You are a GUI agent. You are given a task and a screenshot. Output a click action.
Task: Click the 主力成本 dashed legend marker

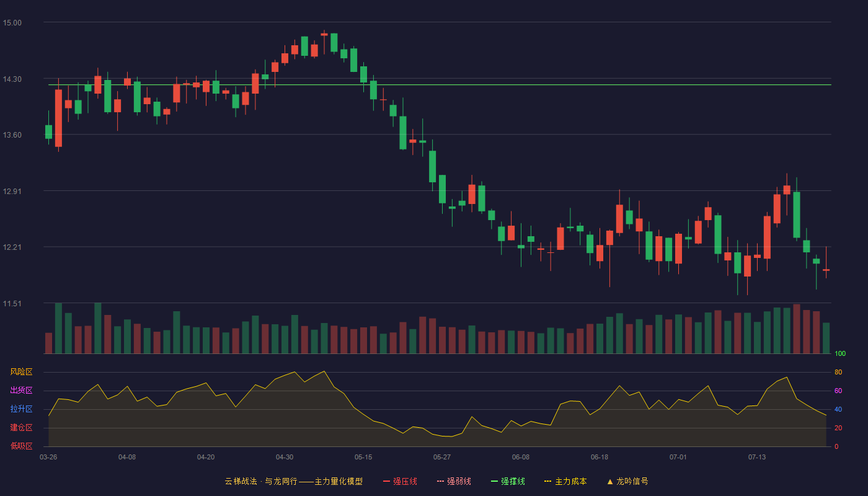tap(547, 481)
